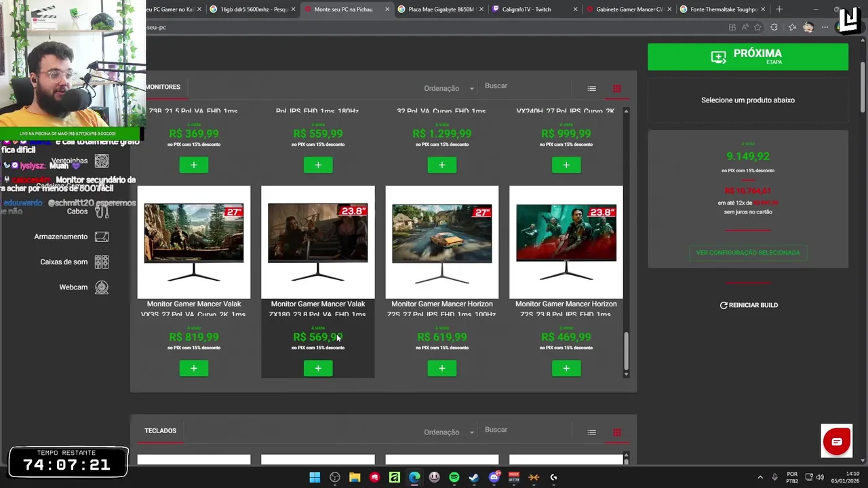Open Discord from the taskbar
This screenshot has height=488, width=868.
[494, 477]
